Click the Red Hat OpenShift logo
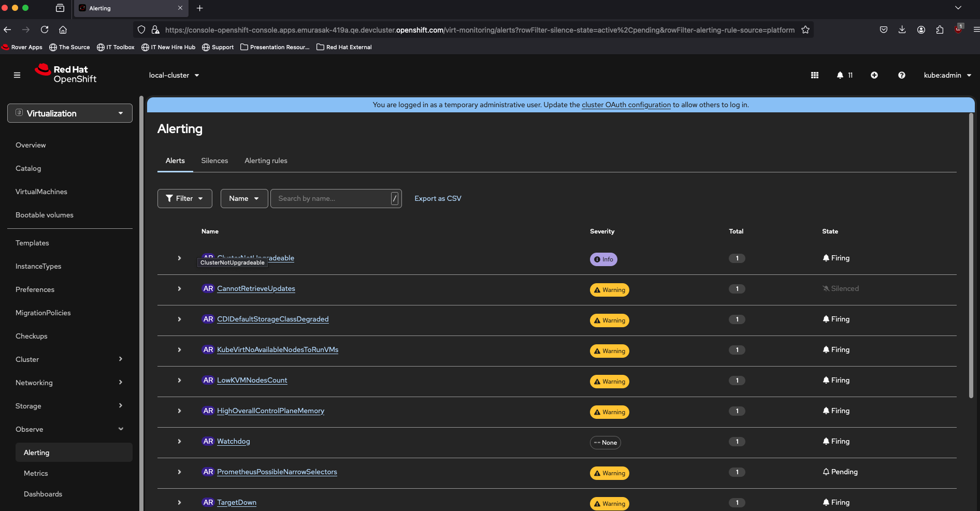 (x=66, y=74)
